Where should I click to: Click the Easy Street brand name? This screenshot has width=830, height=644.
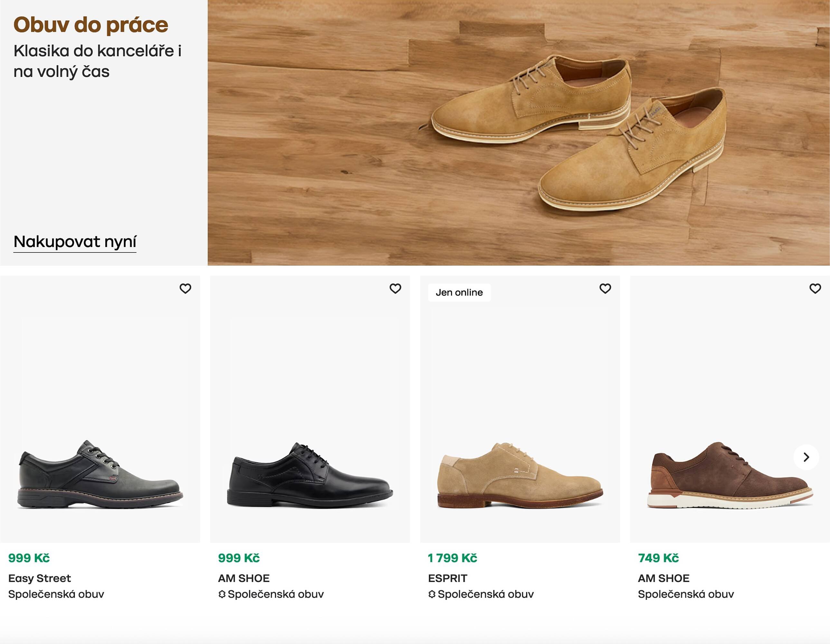[x=40, y=578]
